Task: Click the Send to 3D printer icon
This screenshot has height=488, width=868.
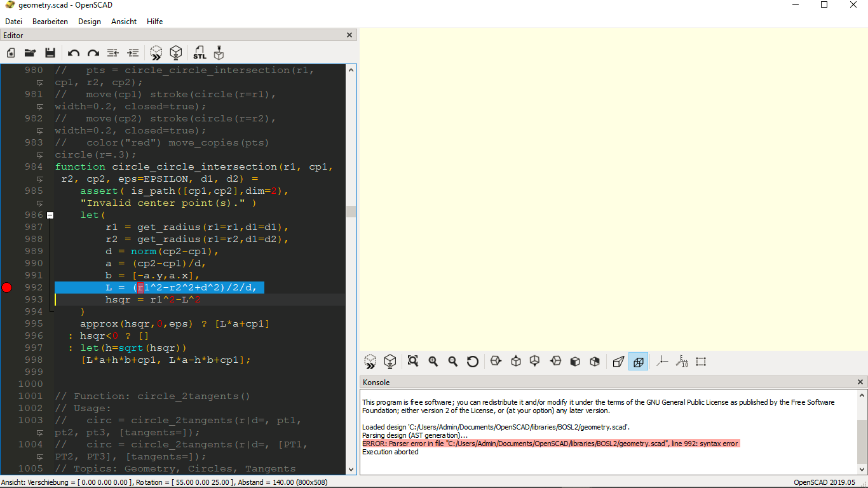Action: click(x=219, y=53)
